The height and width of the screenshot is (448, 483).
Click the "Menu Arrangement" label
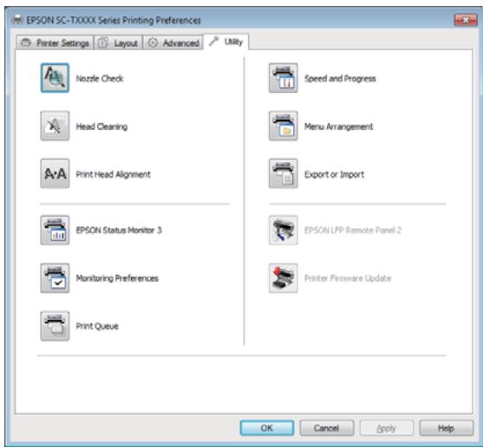pos(338,127)
